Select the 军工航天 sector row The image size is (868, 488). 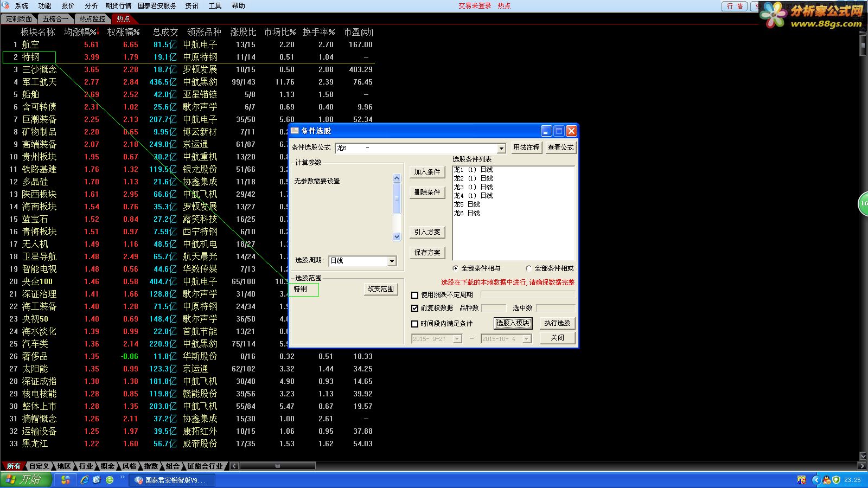coord(189,82)
